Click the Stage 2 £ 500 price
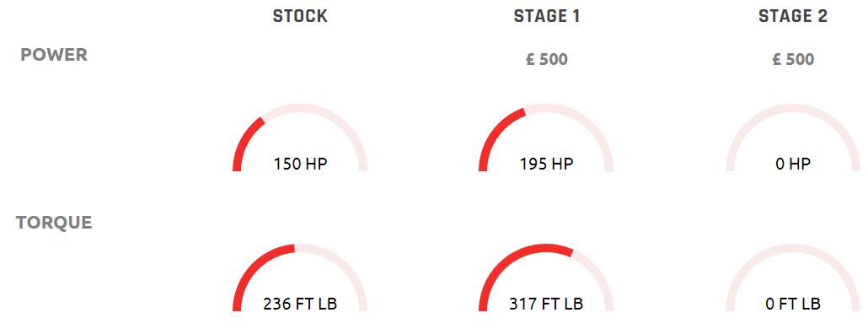868x334 pixels. (793, 59)
